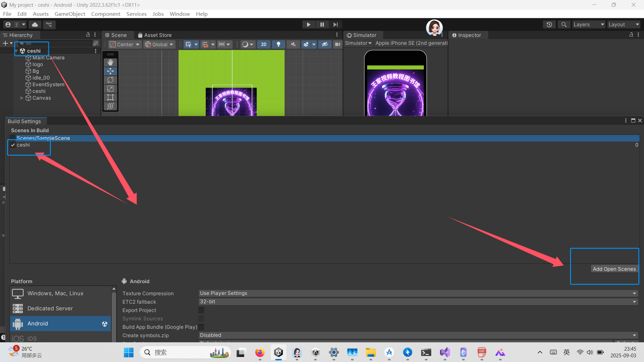Screen dimensions: 644x362
Task: Select the Move tool in Scene
Action: pos(110,71)
